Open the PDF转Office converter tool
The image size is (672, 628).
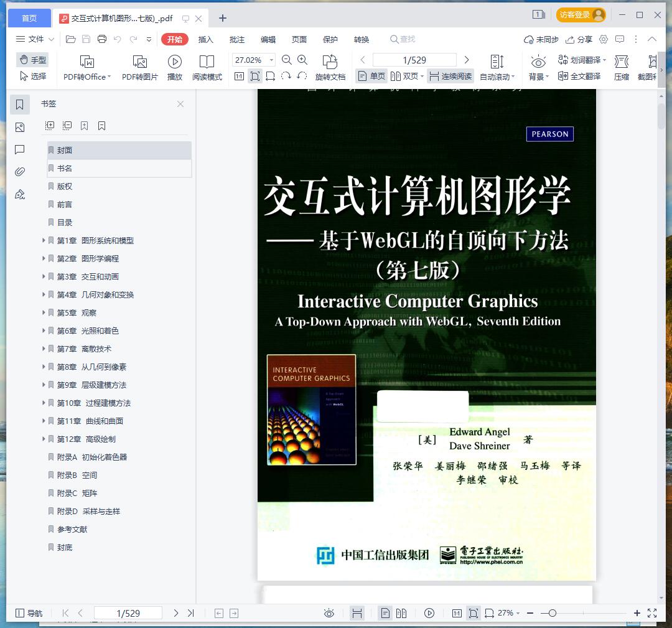[87, 67]
